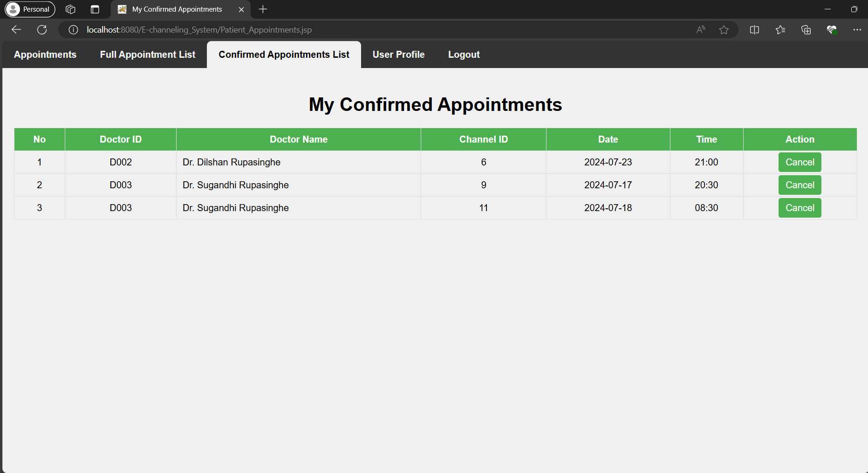Open a new browser tab

(263, 9)
